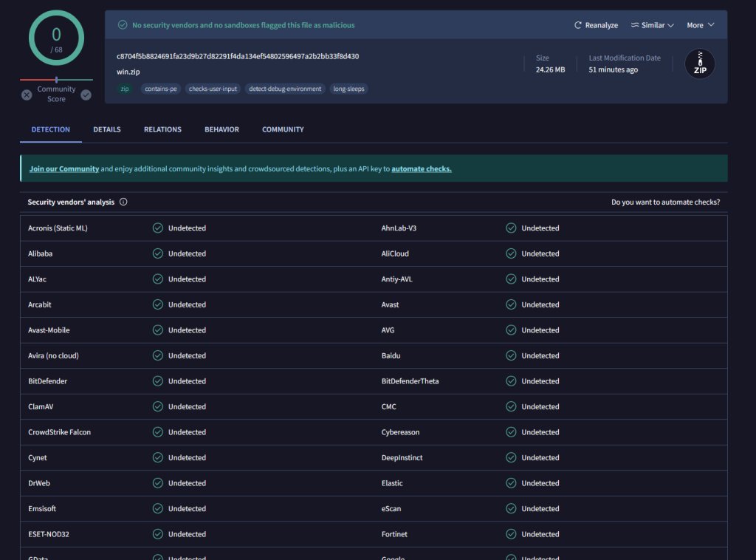Click the eScan vendor name

coord(391,509)
